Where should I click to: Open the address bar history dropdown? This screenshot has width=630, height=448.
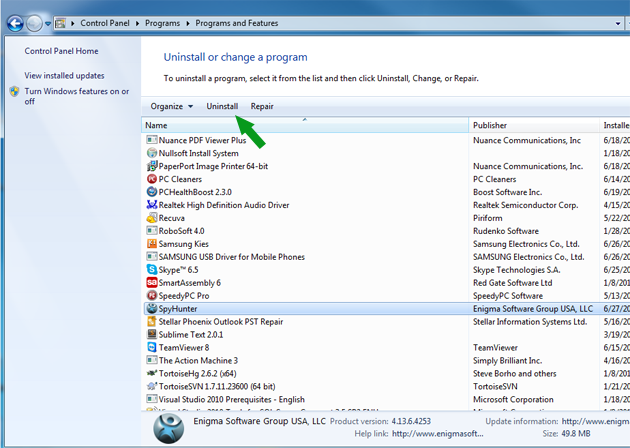pyautogui.click(x=618, y=23)
